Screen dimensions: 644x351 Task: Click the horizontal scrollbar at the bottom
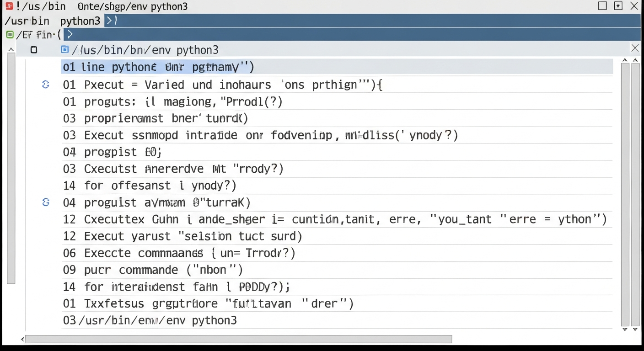pos(238,339)
